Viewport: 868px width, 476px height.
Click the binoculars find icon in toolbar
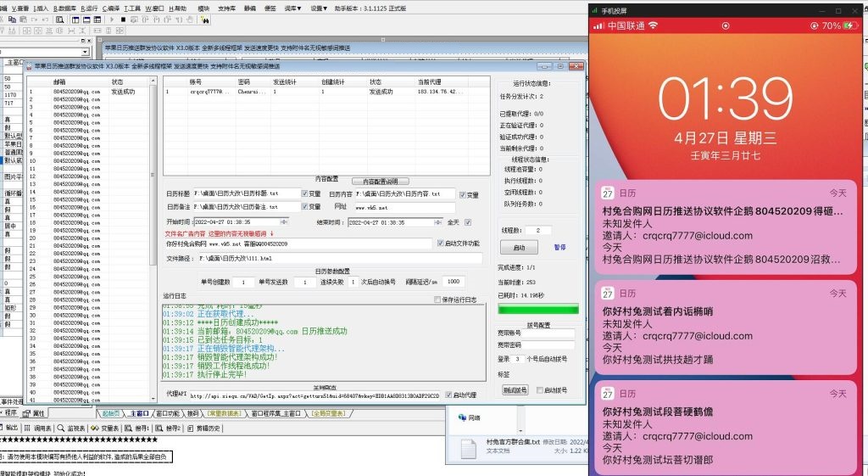click(x=204, y=19)
